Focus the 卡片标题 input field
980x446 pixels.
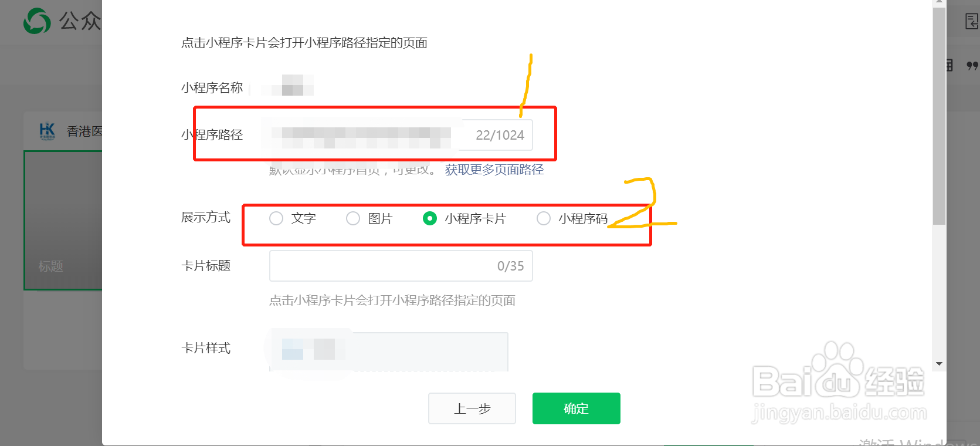tap(401, 266)
